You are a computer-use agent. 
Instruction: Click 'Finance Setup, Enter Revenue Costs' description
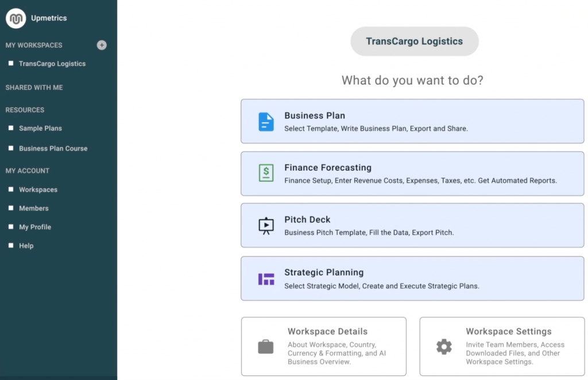[420, 181]
